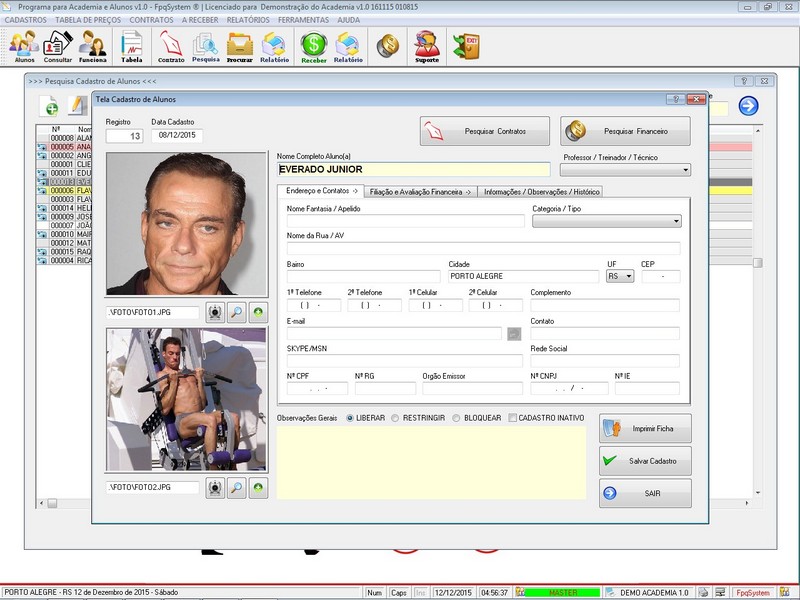
Task: Click the exit door toolbar icon
Action: point(466,46)
